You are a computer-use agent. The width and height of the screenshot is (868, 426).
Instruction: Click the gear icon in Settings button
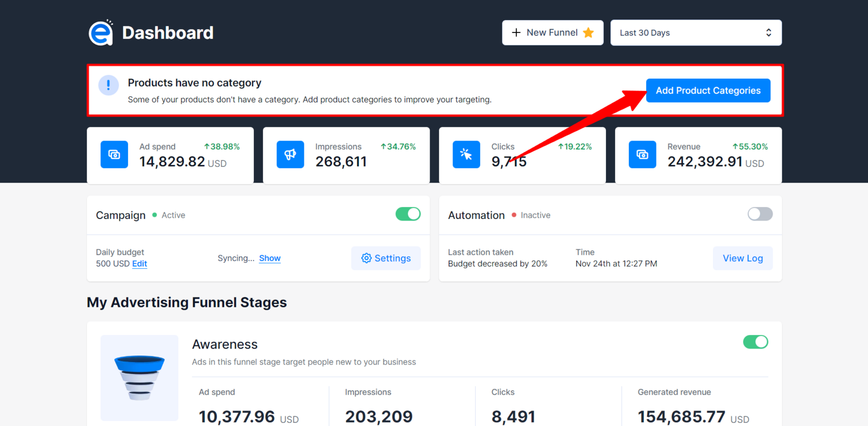(367, 258)
